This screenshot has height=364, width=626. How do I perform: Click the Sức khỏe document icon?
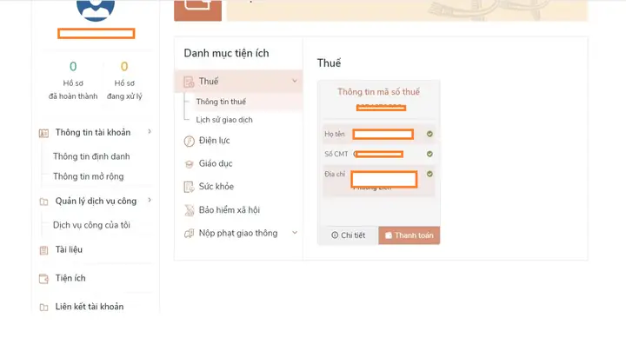(x=189, y=187)
